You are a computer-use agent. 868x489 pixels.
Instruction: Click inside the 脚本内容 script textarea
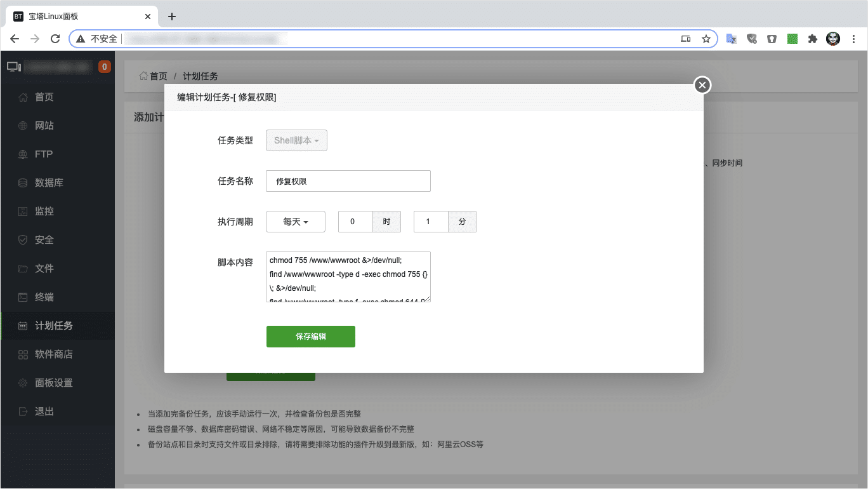click(348, 277)
